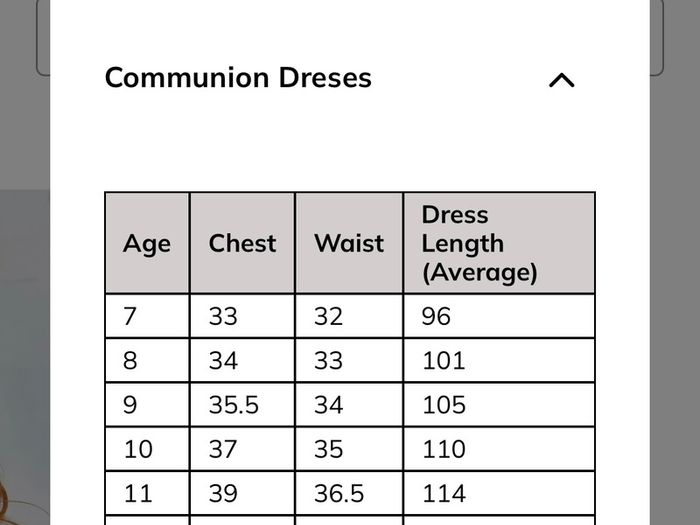Click the dress length 96 cell
The height and width of the screenshot is (525, 700).
pyautogui.click(x=499, y=316)
